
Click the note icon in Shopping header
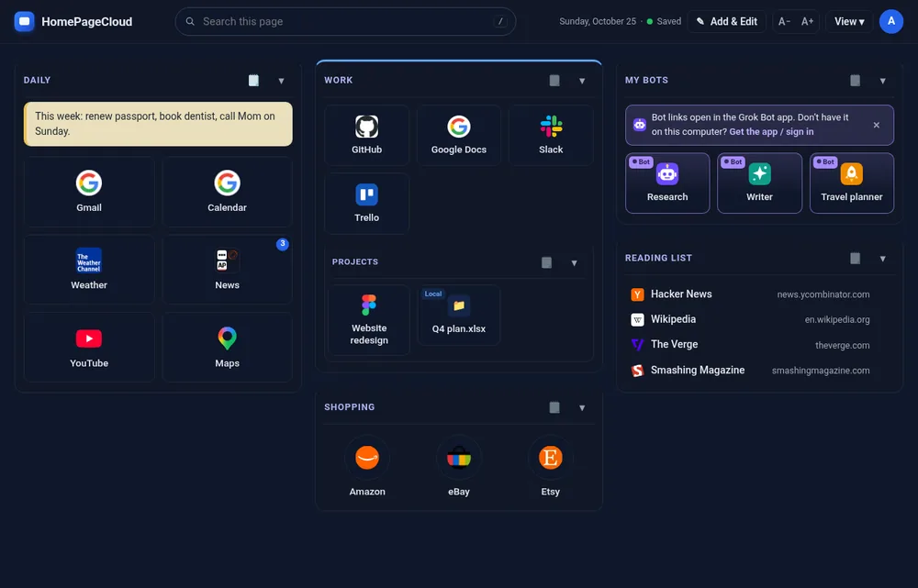click(554, 407)
